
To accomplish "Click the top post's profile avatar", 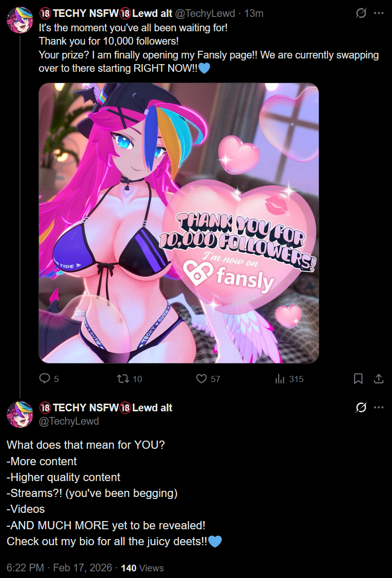I will (x=20, y=20).
